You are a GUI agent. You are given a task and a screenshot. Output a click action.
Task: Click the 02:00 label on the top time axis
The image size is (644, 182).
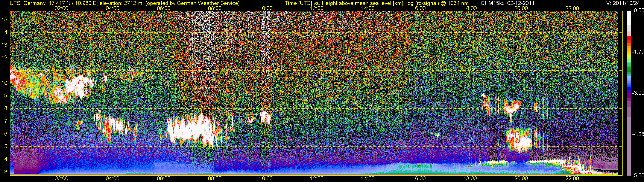[x=61, y=8]
